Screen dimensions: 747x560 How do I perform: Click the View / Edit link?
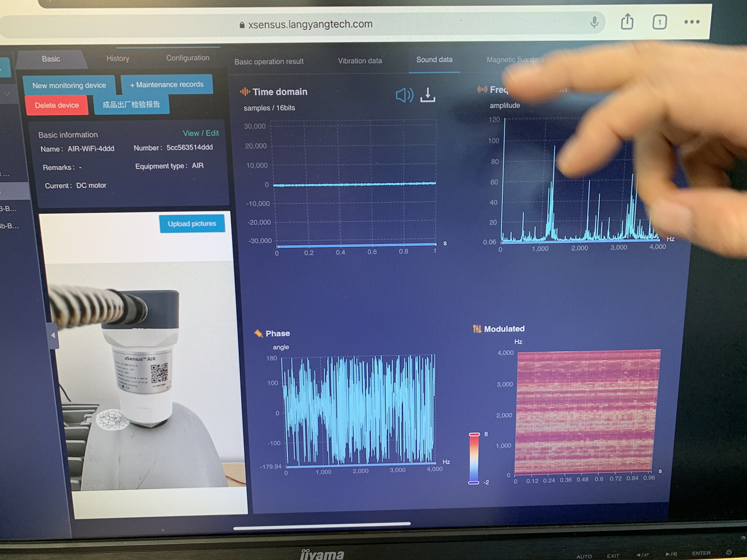(x=201, y=133)
